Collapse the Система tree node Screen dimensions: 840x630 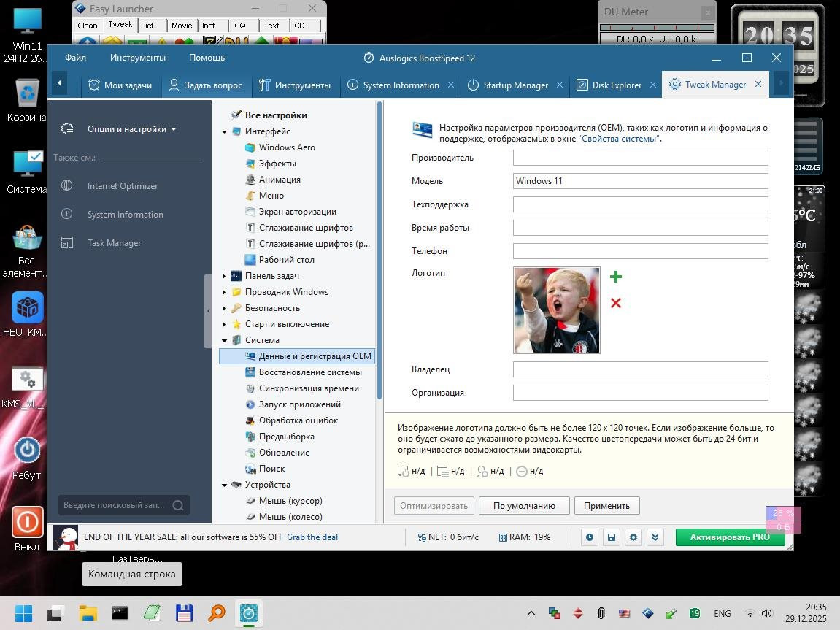225,340
